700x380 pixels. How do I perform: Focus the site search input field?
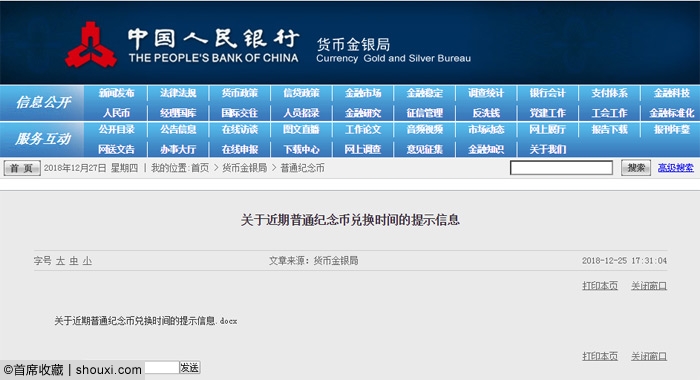click(x=561, y=168)
